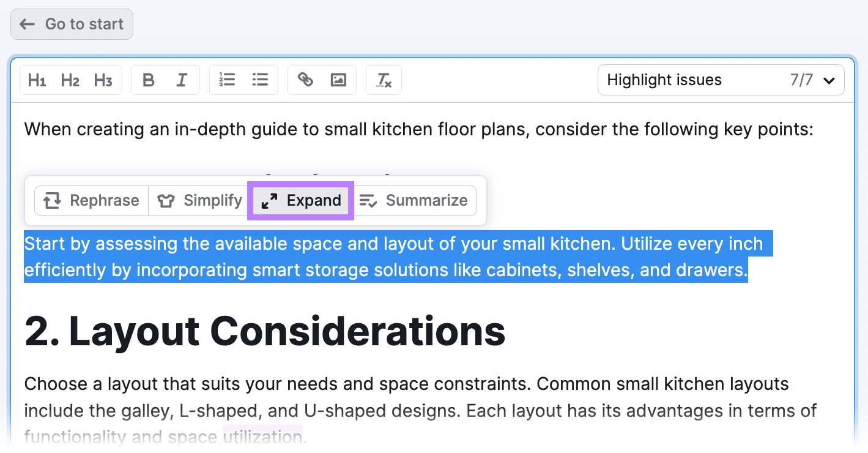Click the Layout Considerations heading

coord(265,331)
